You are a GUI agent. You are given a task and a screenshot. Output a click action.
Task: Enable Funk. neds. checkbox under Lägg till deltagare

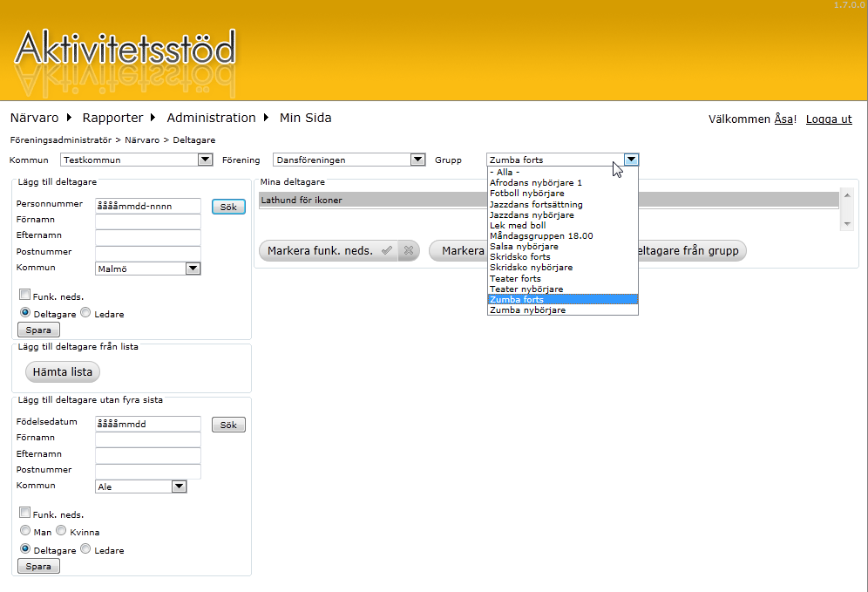24,295
